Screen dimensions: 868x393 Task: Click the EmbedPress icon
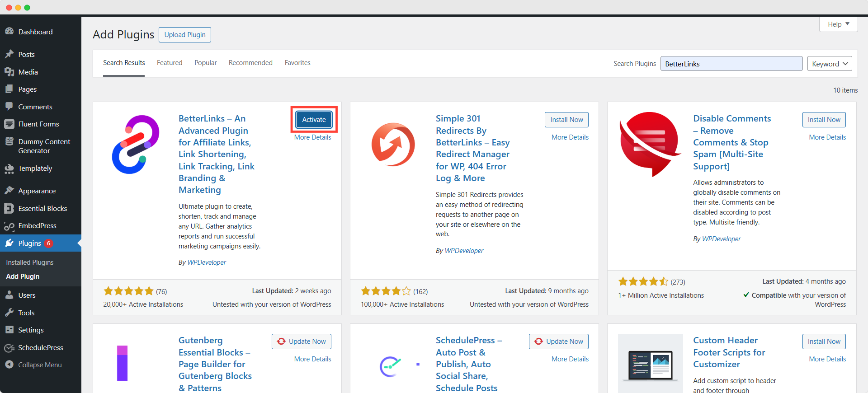(9, 226)
